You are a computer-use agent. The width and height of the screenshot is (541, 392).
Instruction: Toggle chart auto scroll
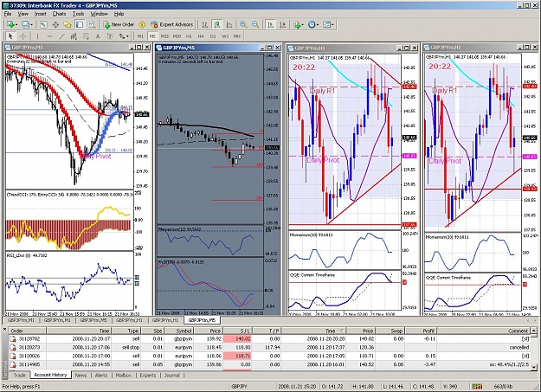pos(270,24)
